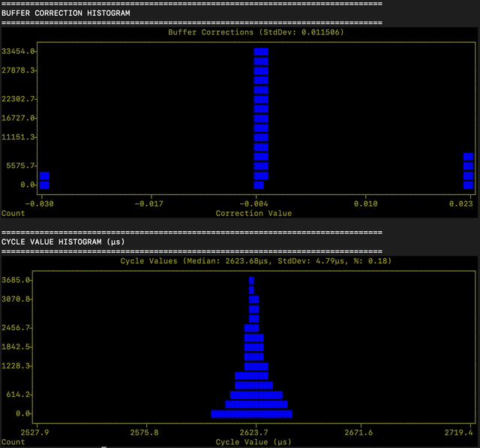The height and width of the screenshot is (448, 480).
Task: Click the 16727.0 count axis label
Action: point(18,118)
